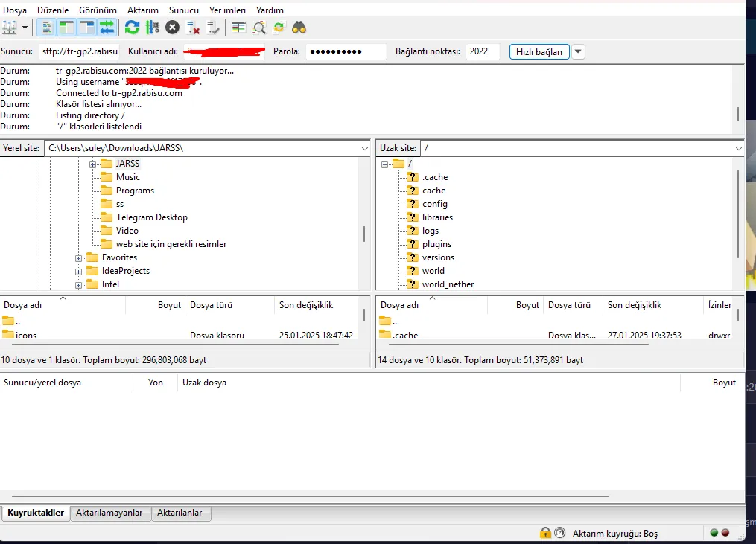Select the plugins folder on remote site

(437, 243)
